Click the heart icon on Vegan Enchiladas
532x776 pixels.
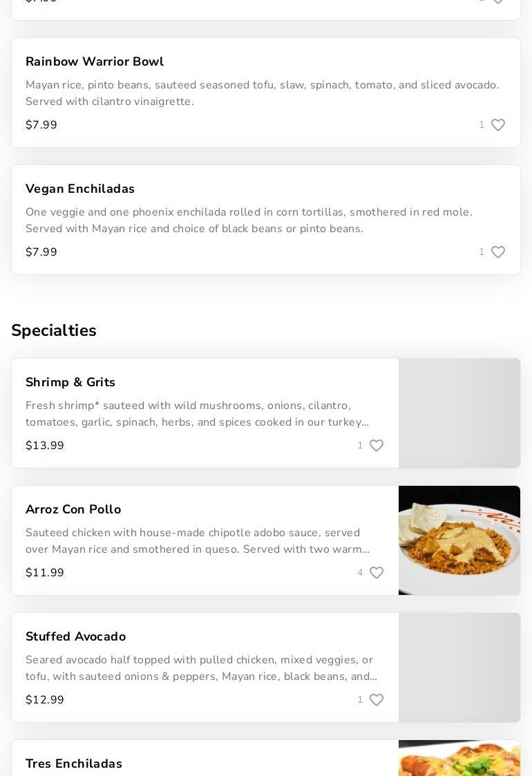pyautogui.click(x=497, y=252)
